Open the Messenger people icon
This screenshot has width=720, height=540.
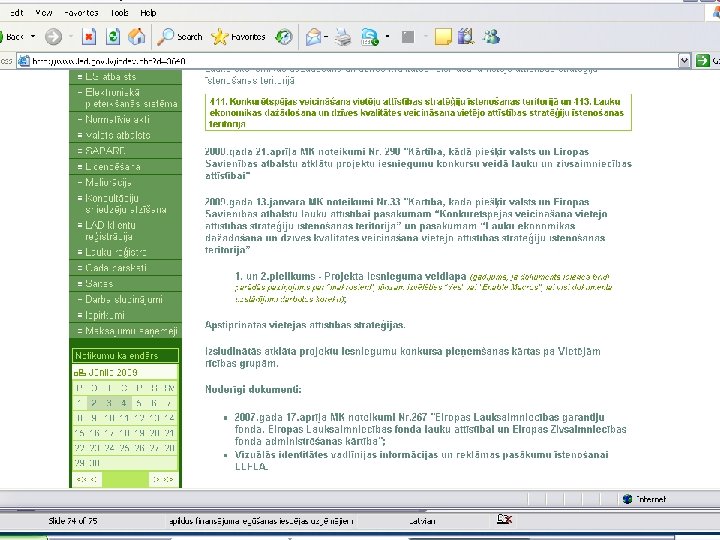491,37
